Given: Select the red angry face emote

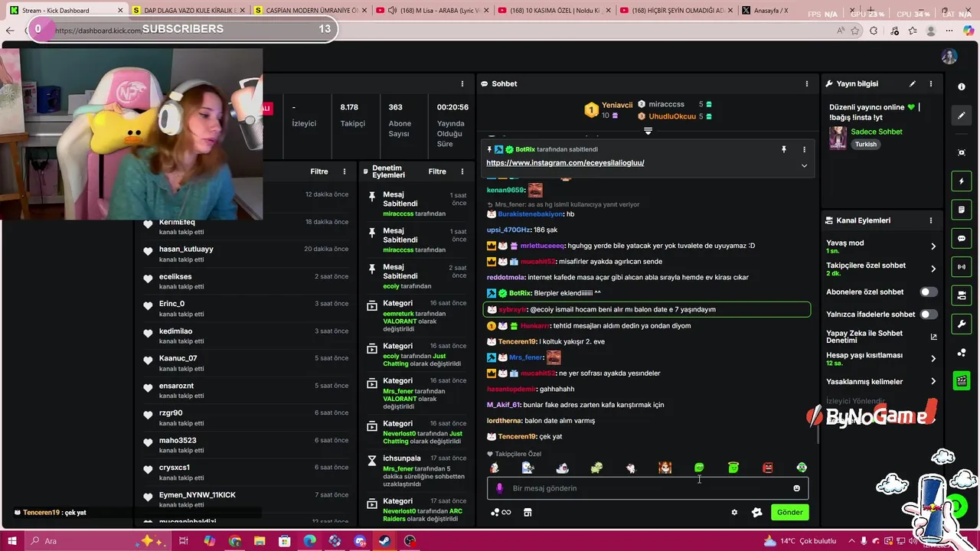Looking at the screenshot, I should point(768,468).
